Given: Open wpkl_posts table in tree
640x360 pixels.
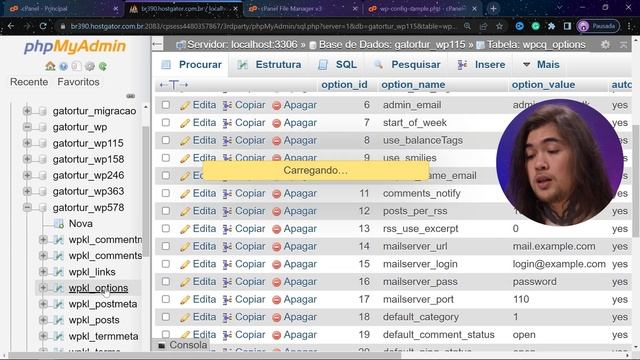Looking at the screenshot, I should coord(94,320).
